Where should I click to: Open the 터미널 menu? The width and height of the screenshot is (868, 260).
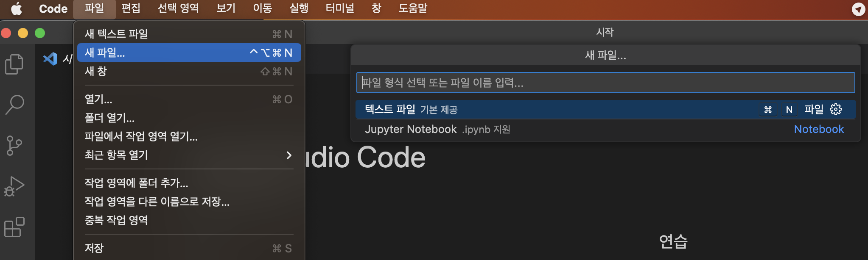pyautogui.click(x=340, y=9)
